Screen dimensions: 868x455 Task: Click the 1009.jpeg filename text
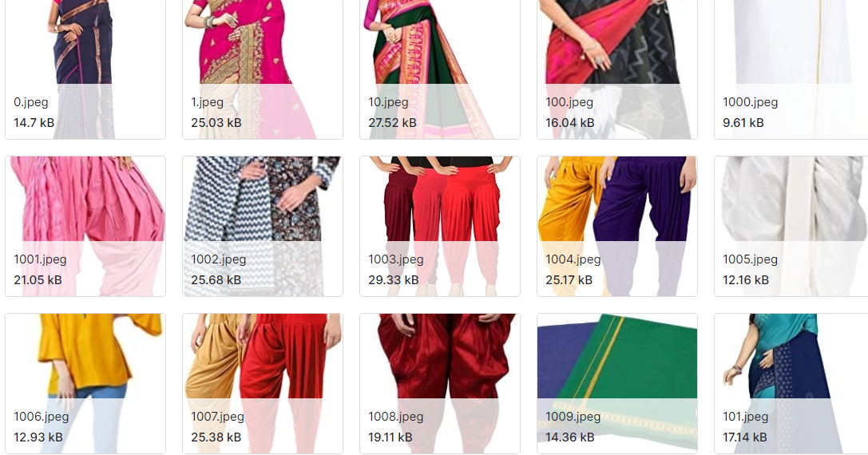tap(573, 417)
